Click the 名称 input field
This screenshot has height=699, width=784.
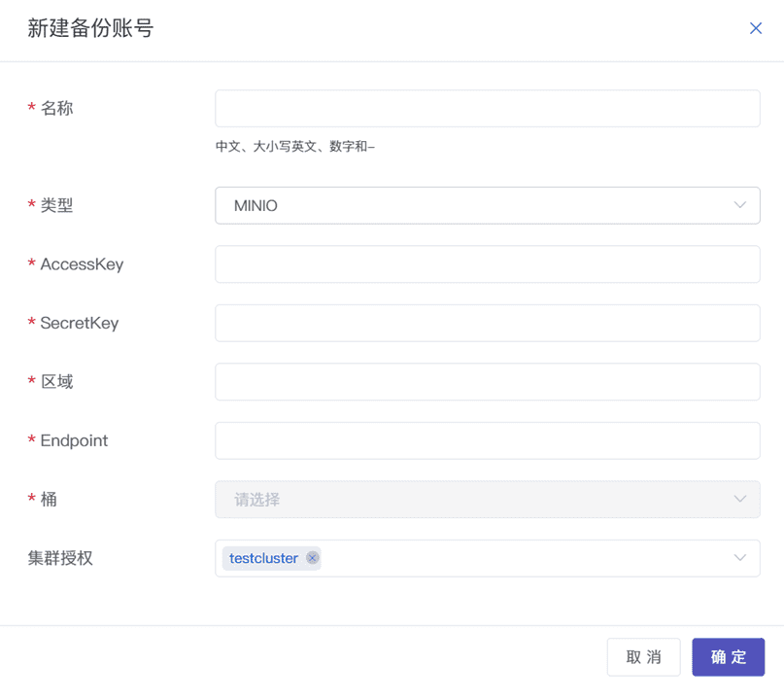pyautogui.click(x=488, y=109)
